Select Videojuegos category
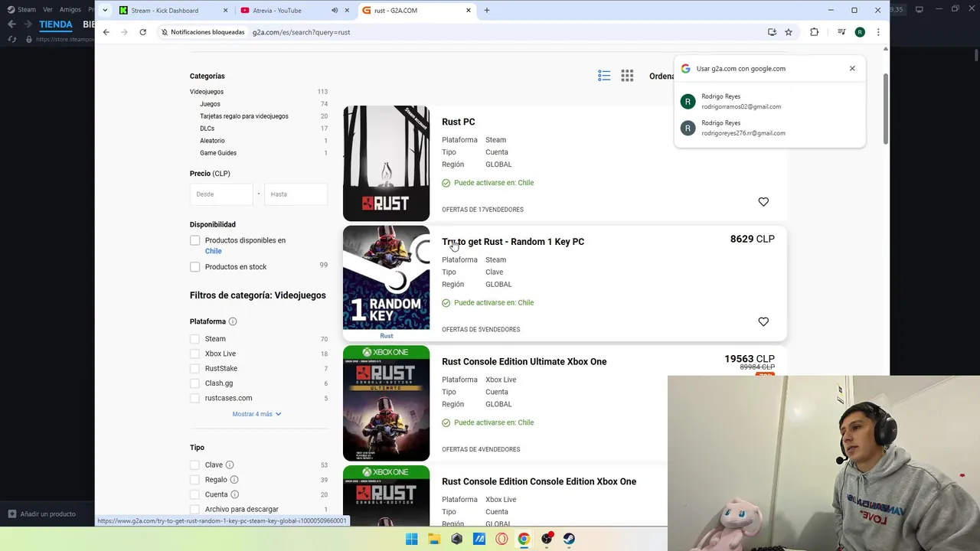 click(x=207, y=92)
